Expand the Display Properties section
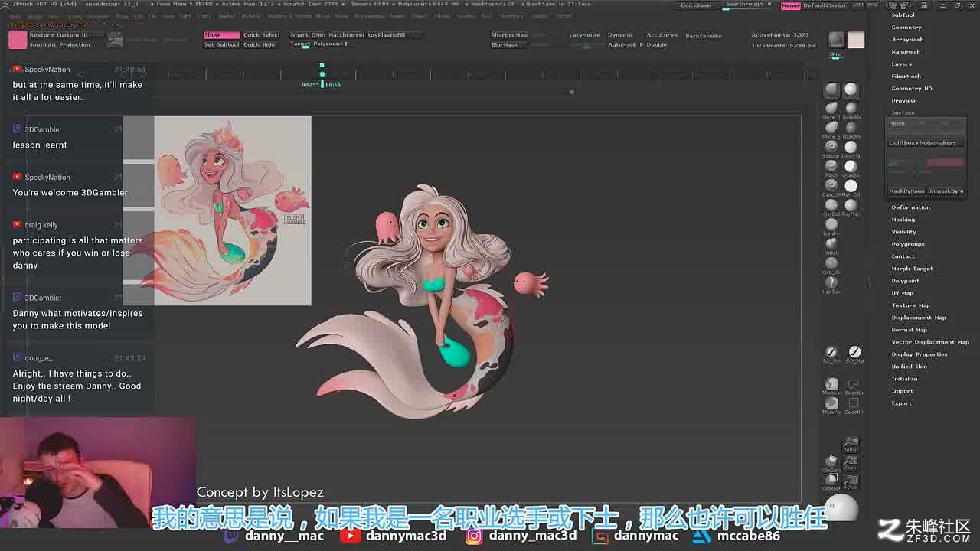The image size is (980, 551). (x=919, y=354)
